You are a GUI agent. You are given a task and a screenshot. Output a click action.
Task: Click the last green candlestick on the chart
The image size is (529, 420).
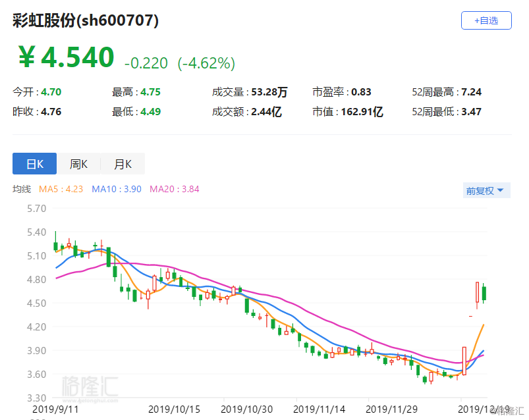pos(484,293)
